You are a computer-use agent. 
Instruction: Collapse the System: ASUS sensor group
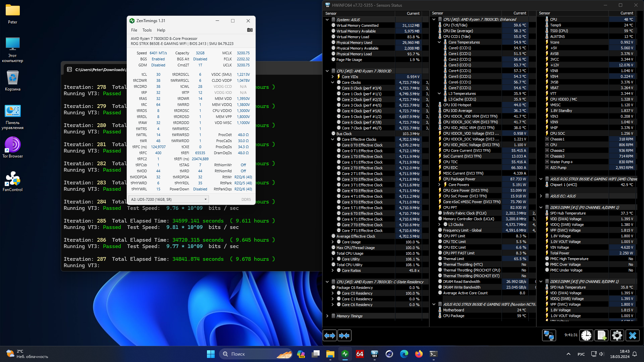[x=327, y=20]
